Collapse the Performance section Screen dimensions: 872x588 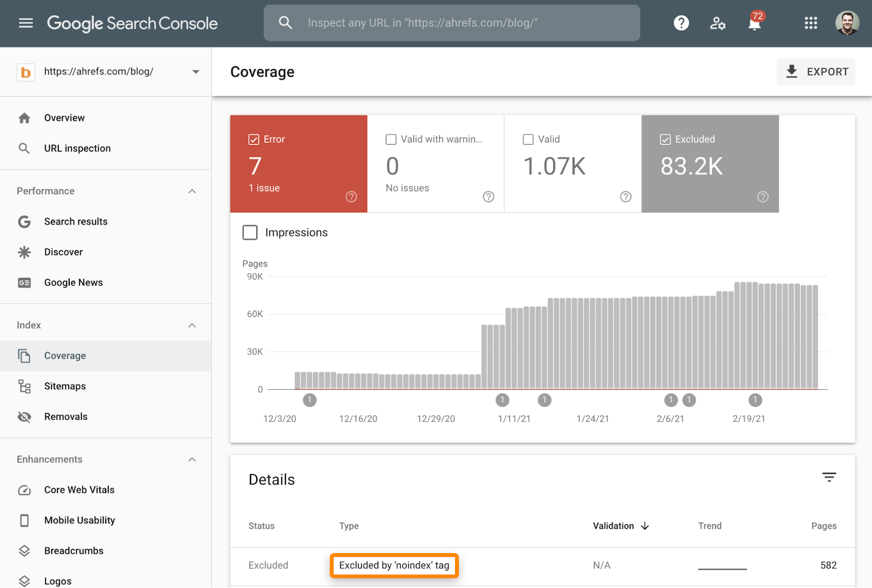[x=192, y=191]
